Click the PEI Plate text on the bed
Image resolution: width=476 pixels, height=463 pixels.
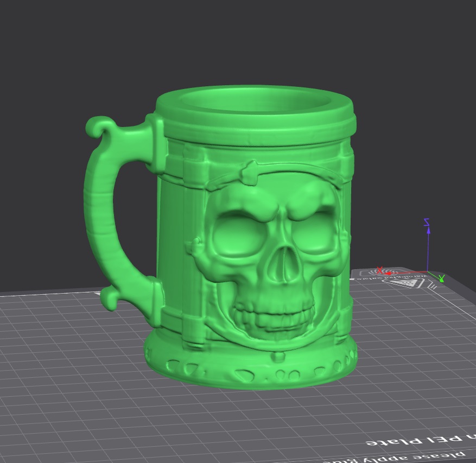pos(412,440)
